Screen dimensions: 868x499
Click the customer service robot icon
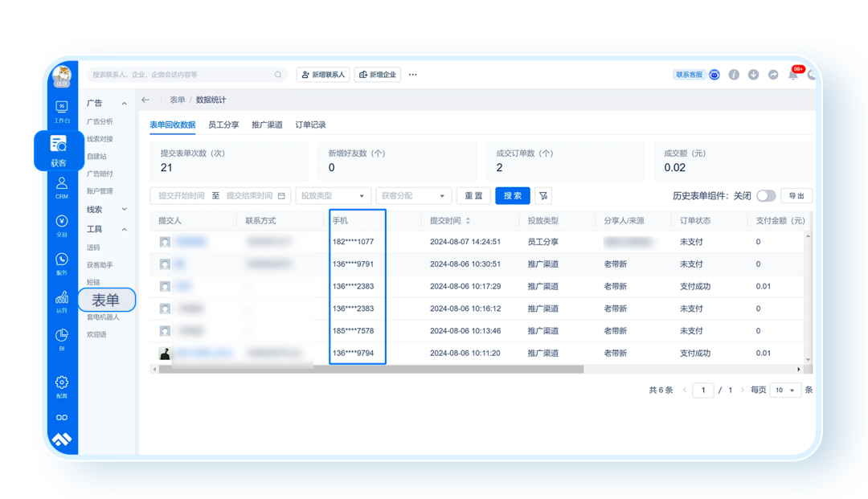[x=714, y=75]
